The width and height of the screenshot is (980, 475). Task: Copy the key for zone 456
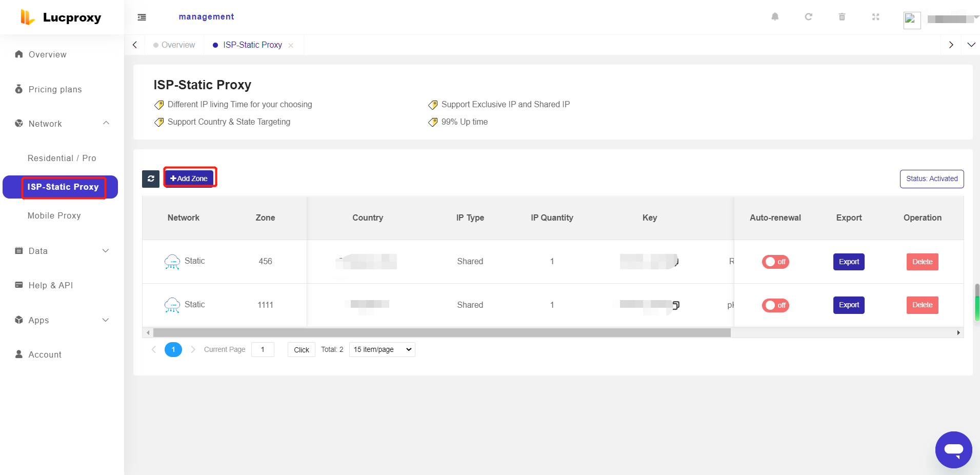pyautogui.click(x=677, y=262)
